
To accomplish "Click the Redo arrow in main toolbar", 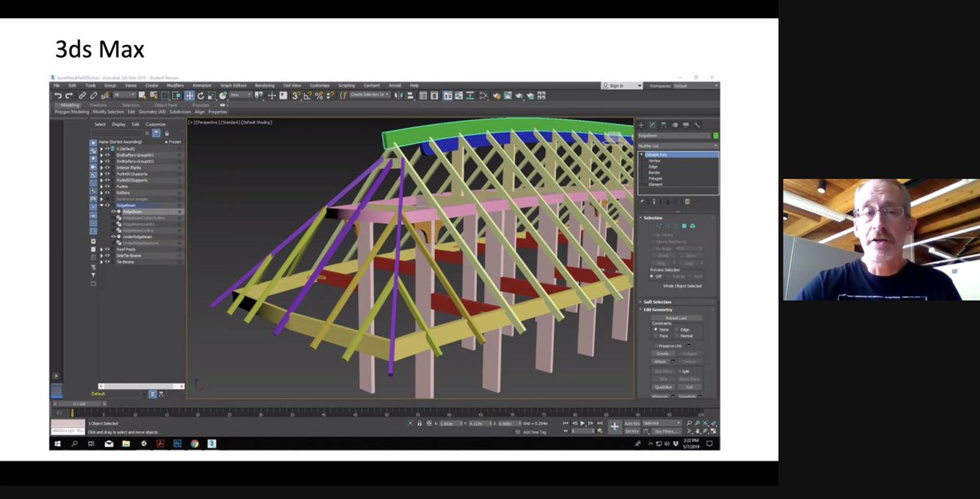I will pyautogui.click(x=69, y=95).
